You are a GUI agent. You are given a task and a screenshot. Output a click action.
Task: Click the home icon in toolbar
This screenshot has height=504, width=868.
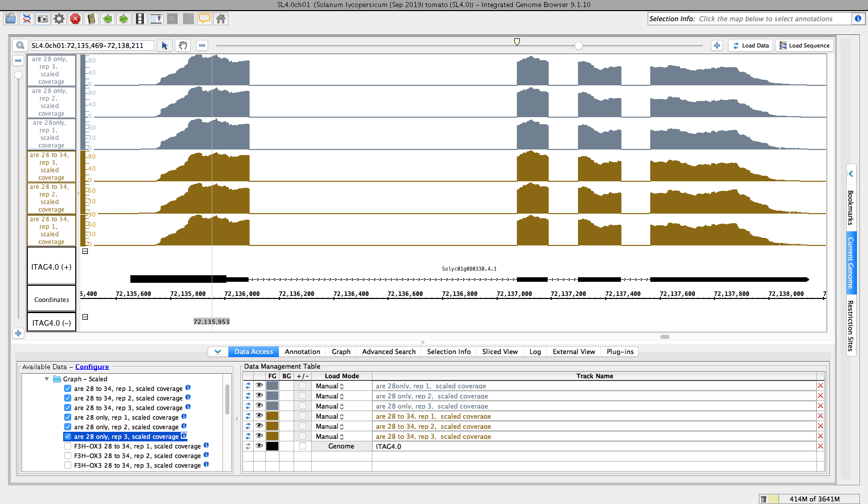click(221, 19)
